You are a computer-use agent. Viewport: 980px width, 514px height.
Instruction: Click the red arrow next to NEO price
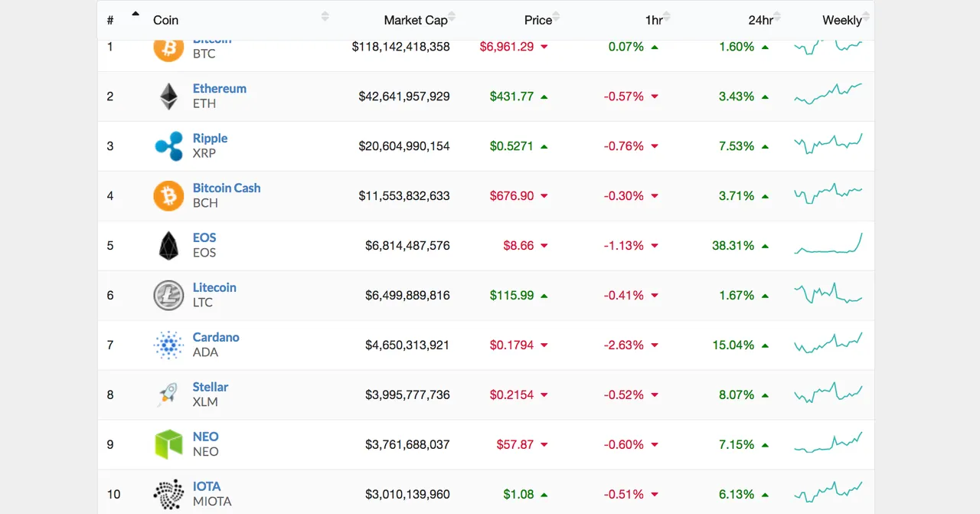tap(544, 445)
